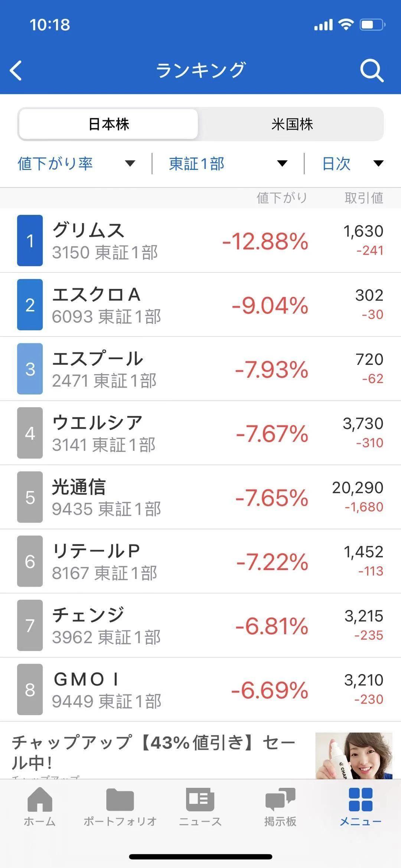Expand the 値下がり率 ranking type dropdown
401x868 pixels.
76,164
